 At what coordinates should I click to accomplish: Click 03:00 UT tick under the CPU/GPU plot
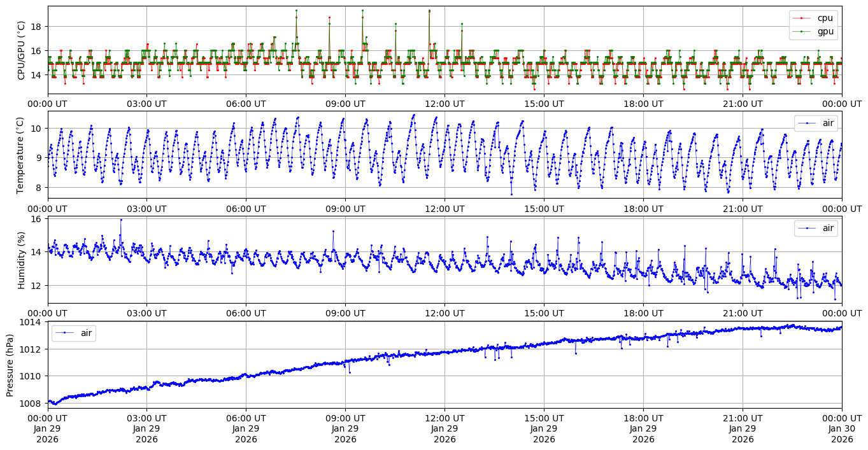pos(146,104)
